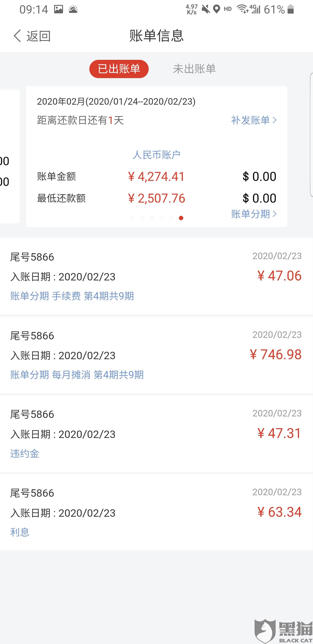Image resolution: width=313 pixels, height=644 pixels.
Task: Tap the 返回 back text
Action: click(38, 36)
